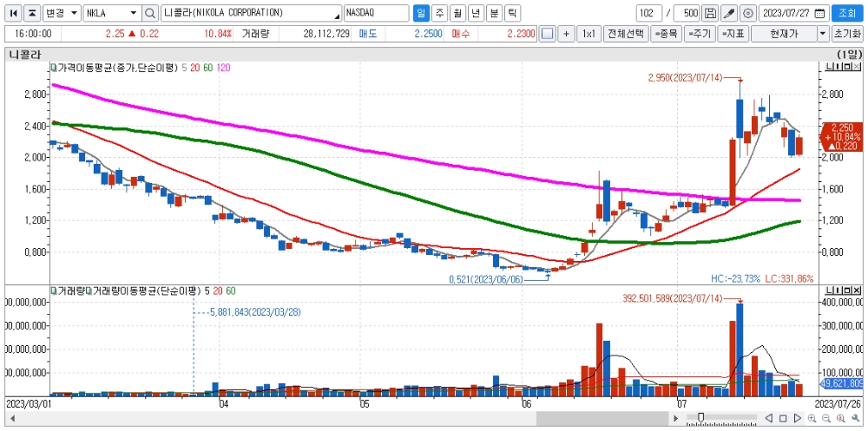868x431 pixels.
Task: Click the high label 2,950(2023/07/14)
Action: 686,78
